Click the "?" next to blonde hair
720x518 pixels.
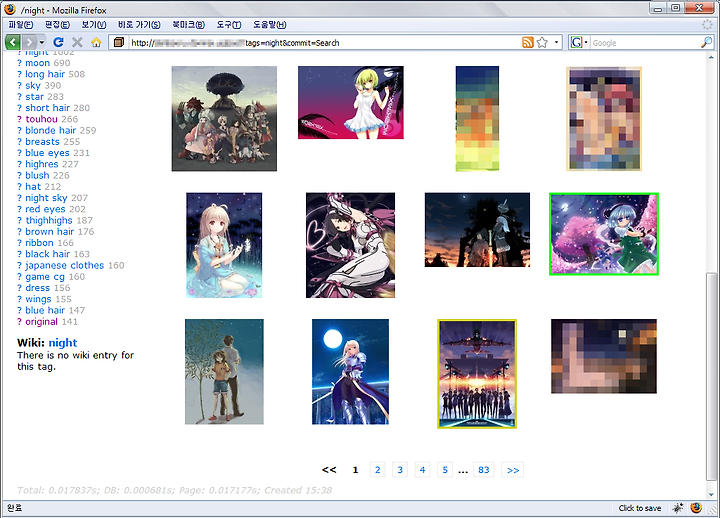tap(19, 130)
